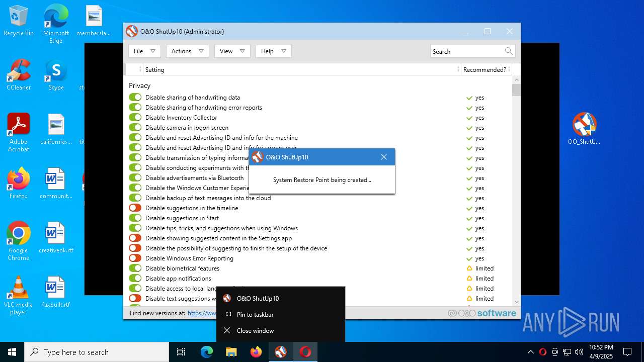Toggle Disable app notifications
The width and height of the screenshot is (644, 362).
(135, 279)
